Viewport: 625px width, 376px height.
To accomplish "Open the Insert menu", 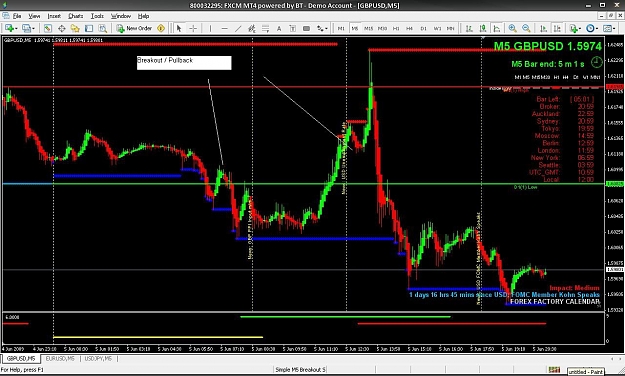I will pos(54,16).
